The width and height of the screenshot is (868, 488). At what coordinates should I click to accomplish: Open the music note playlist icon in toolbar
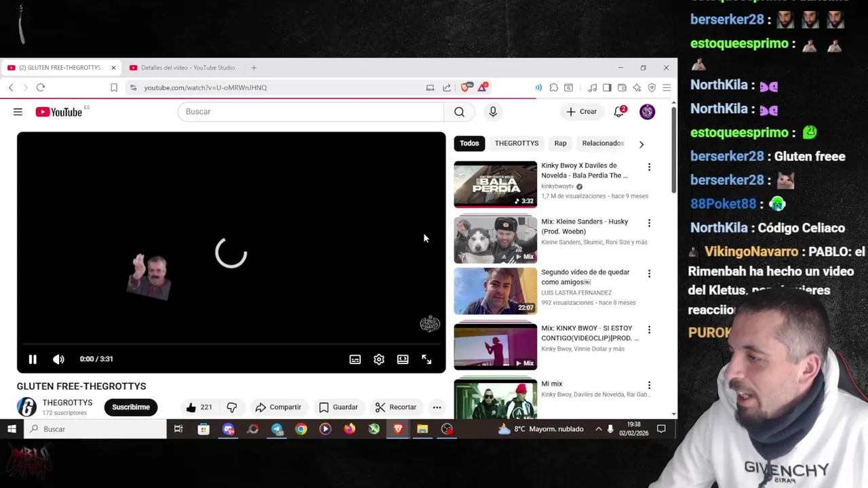point(592,87)
